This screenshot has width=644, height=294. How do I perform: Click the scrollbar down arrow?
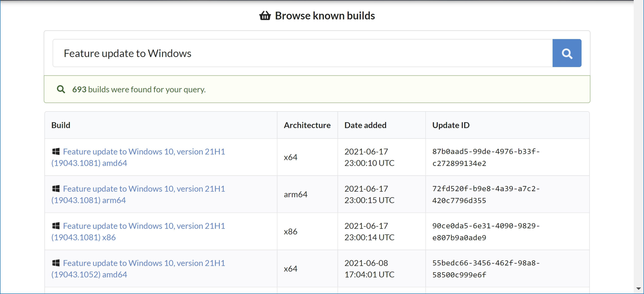[x=638, y=288]
